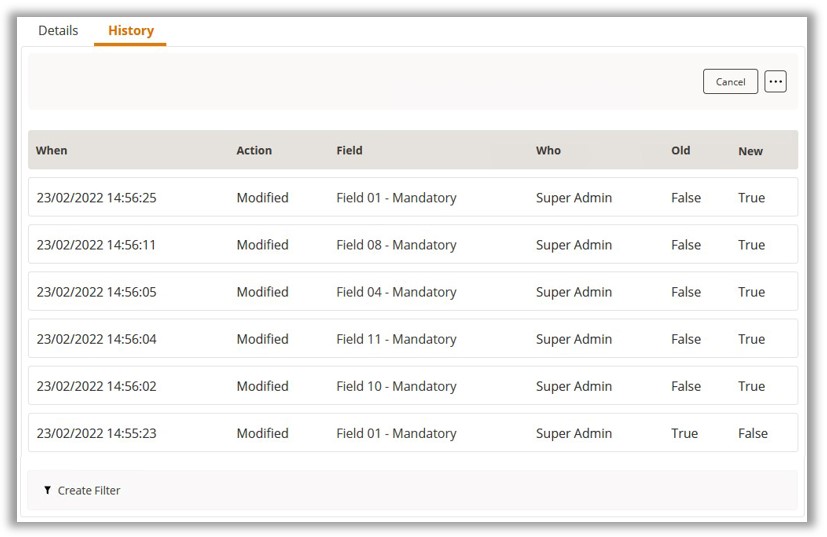Image resolution: width=827 pixels, height=537 pixels.
Task: Select the History tab
Action: tap(131, 31)
